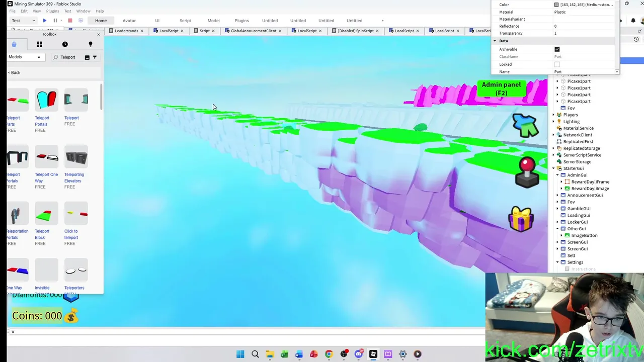
Task: Open the Plugins menu in the menu bar
Action: click(x=52, y=11)
